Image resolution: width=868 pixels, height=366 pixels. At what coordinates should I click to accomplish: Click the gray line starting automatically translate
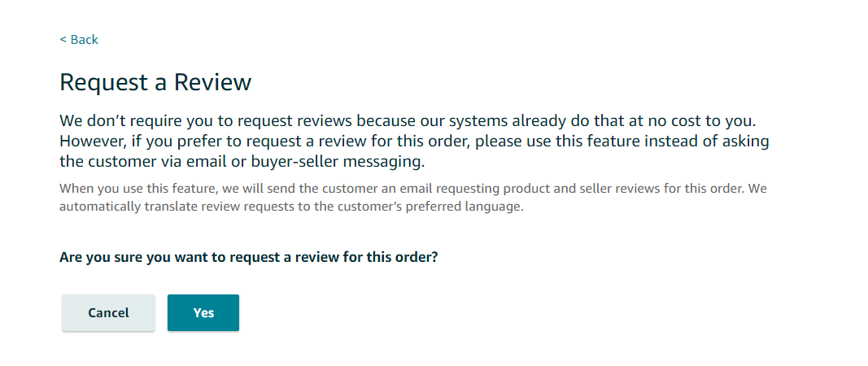pos(291,208)
